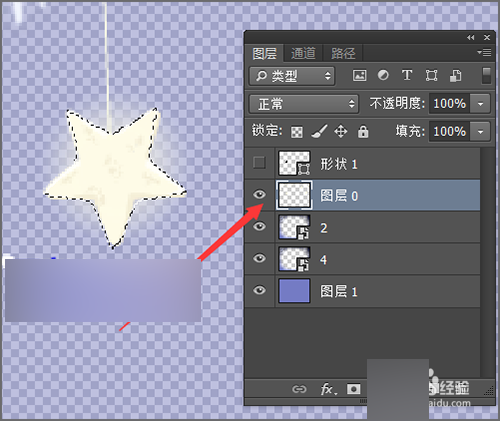Click the smart object filter icon
Screen dimensions: 500x421
(x=455, y=75)
